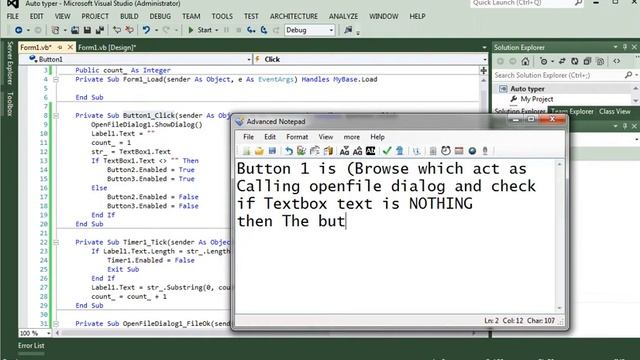Click the black highlighted text icon in Advanced Notepad
This screenshot has height=360, width=640.
pyautogui.click(x=371, y=151)
